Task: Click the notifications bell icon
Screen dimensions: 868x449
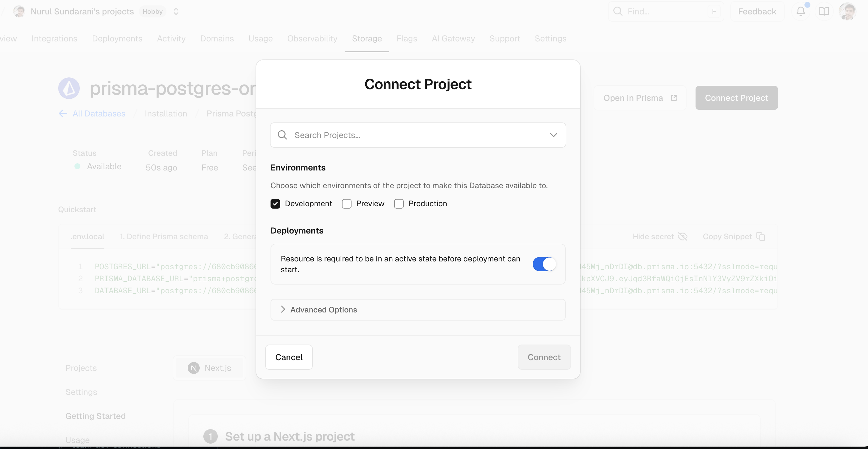Action: 801,11
